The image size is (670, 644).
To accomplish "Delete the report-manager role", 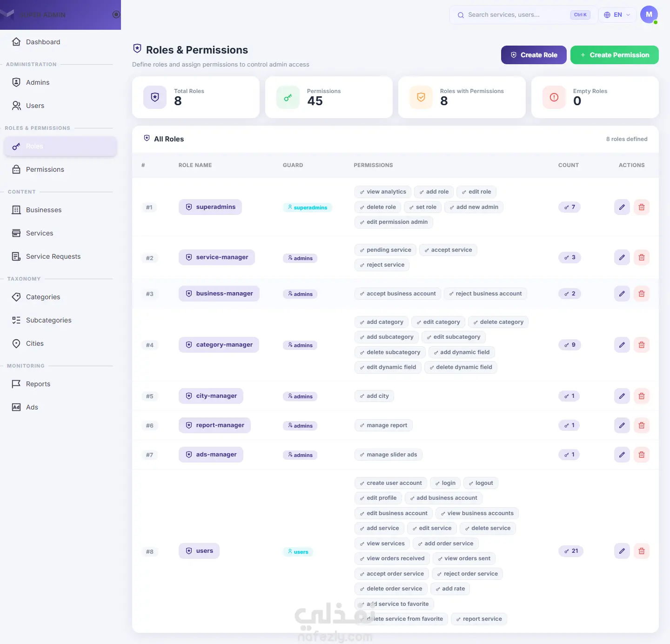I will (642, 425).
